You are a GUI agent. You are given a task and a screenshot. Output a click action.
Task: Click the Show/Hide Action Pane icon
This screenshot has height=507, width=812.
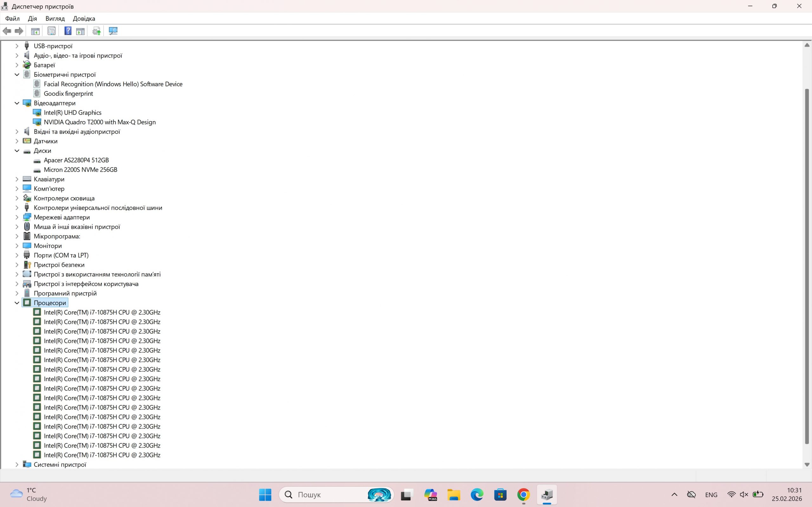80,31
